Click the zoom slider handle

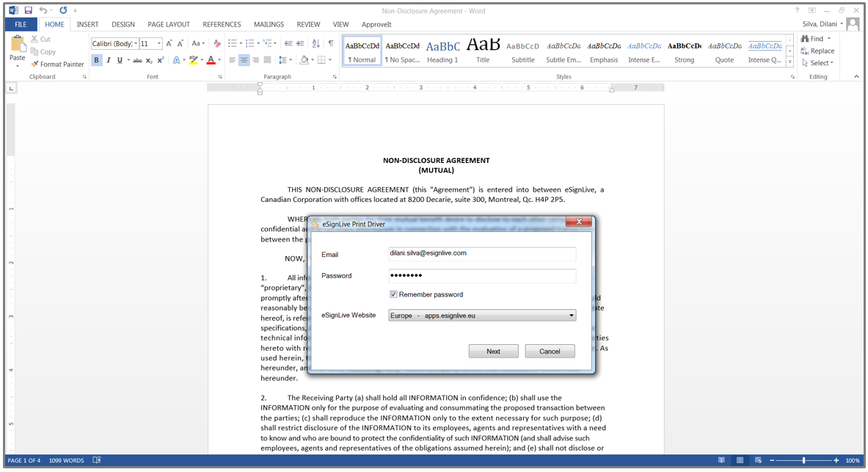pos(803,460)
